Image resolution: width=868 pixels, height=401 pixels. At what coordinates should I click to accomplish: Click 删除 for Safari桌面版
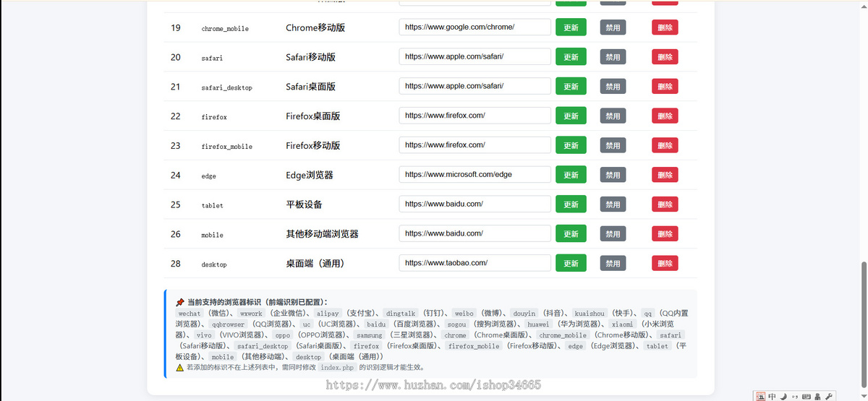pyautogui.click(x=665, y=87)
